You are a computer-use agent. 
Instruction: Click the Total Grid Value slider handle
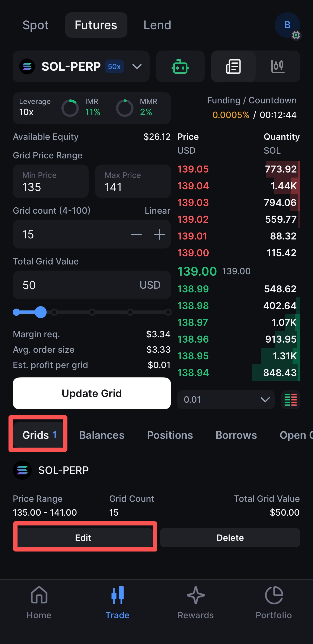click(x=41, y=312)
